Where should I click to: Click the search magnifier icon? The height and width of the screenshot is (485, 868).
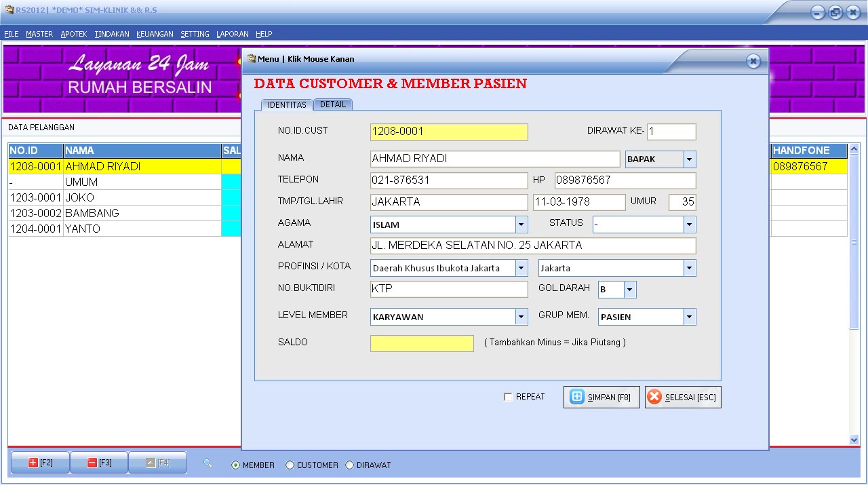pos(207,462)
